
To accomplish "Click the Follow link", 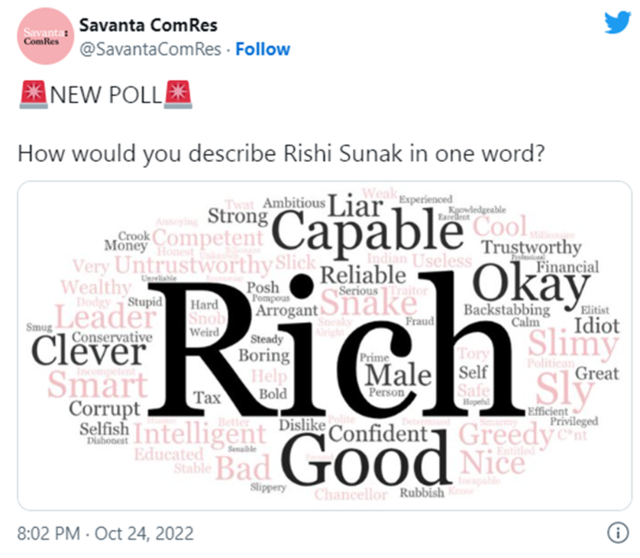I will 263,49.
